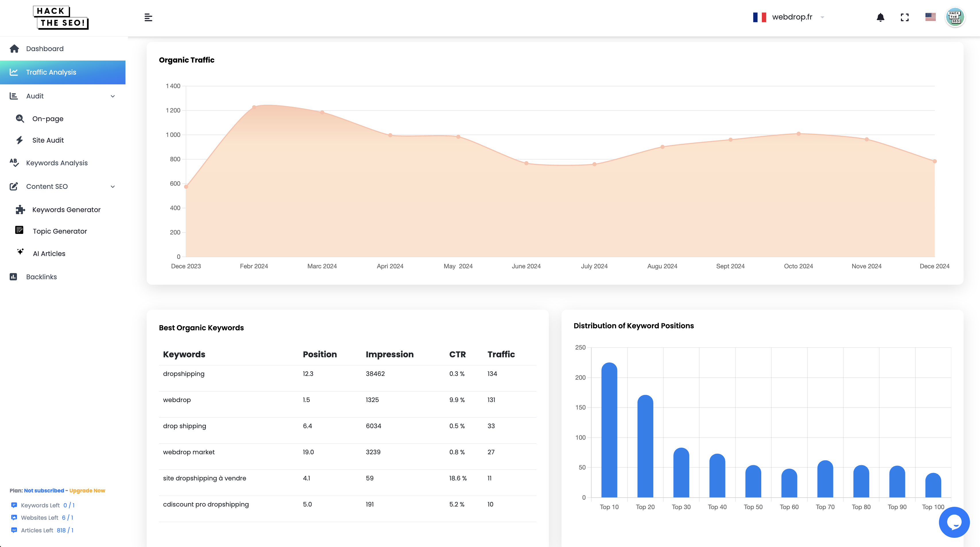
Task: Click the hamburger menu icon
Action: click(148, 18)
